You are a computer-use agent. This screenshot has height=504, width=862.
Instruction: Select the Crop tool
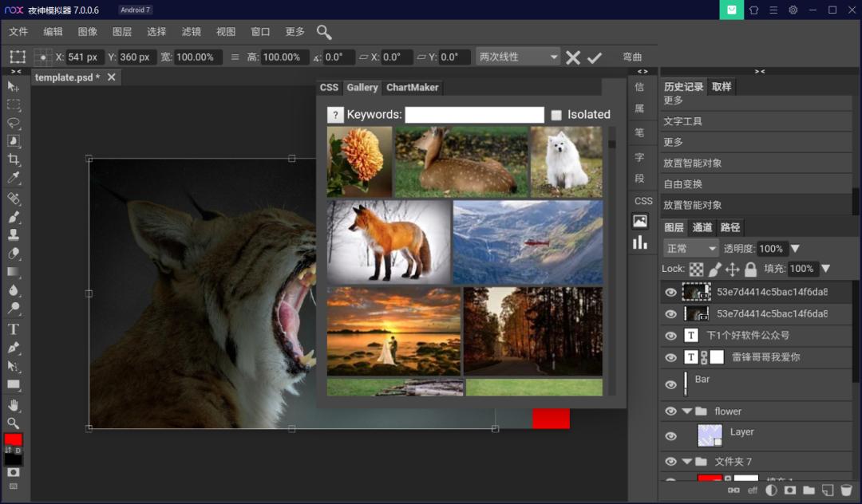point(11,159)
